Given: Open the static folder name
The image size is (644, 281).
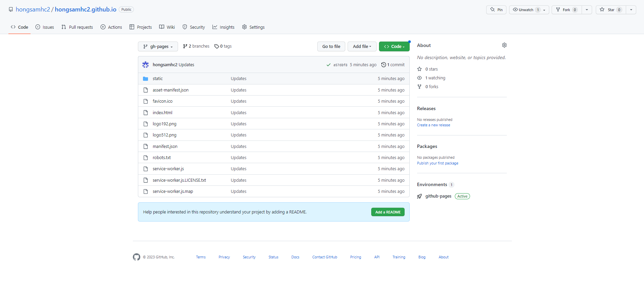Looking at the screenshot, I should point(158,79).
